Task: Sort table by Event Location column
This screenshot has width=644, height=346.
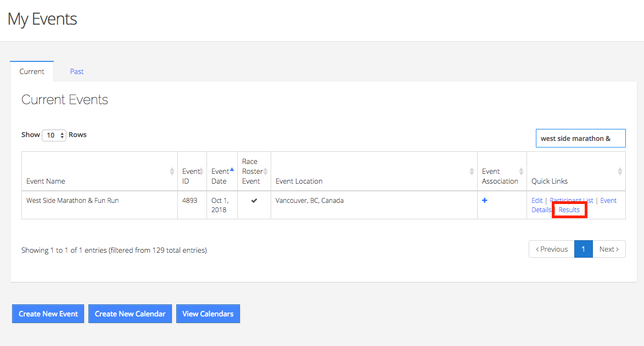Action: [x=374, y=171]
